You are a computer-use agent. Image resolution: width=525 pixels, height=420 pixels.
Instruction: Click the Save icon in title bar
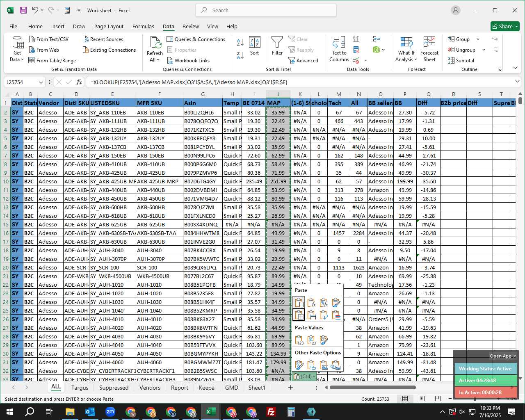point(23,10)
